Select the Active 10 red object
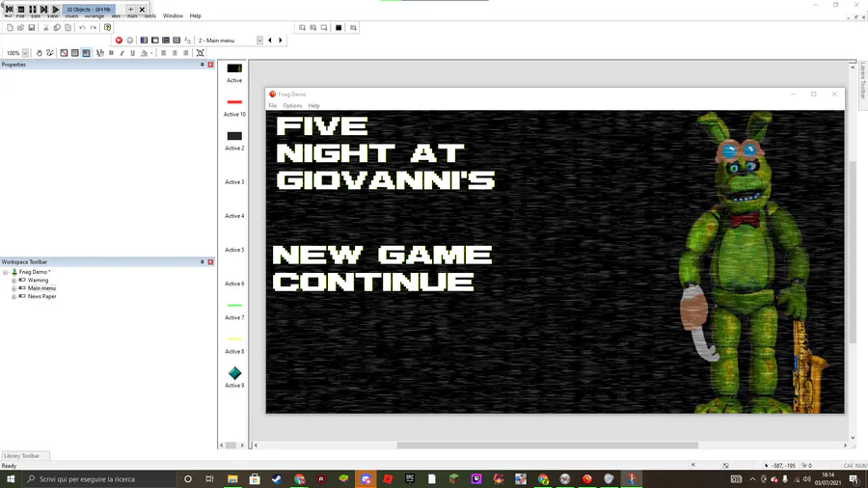Image resolution: width=868 pixels, height=488 pixels. click(234, 106)
